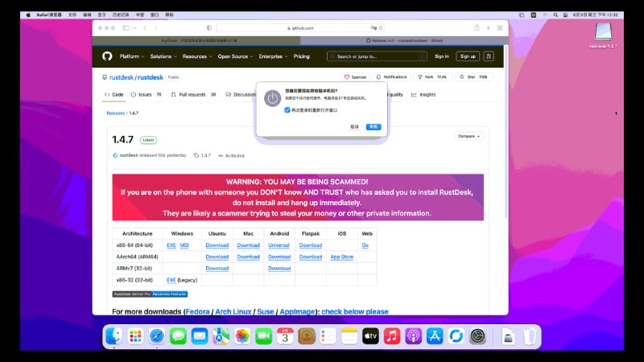This screenshot has width=644, height=362.
Task: Click Sign in on GitHub
Action: click(441, 56)
